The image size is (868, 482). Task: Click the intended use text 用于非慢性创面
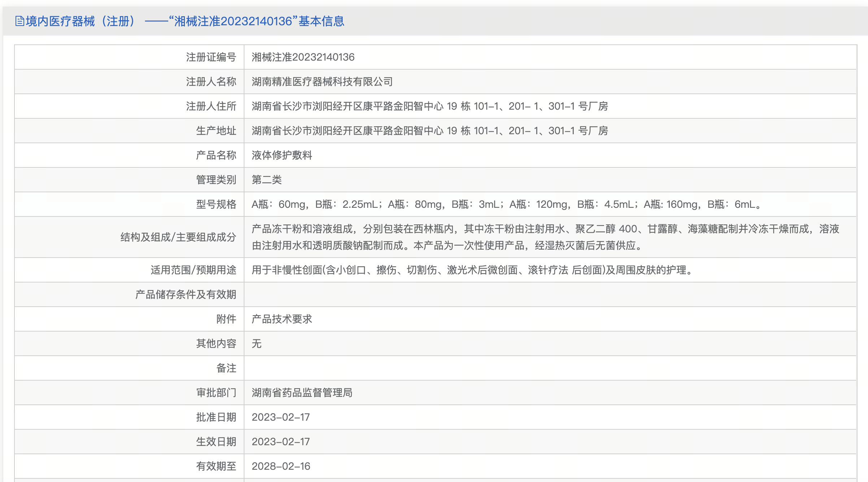[472, 270]
